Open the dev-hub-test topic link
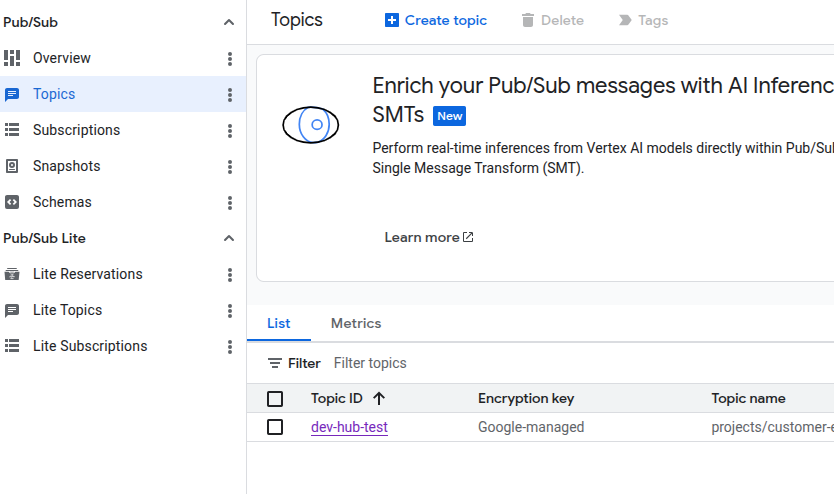Viewport: 834px width, 494px height. pos(349,427)
